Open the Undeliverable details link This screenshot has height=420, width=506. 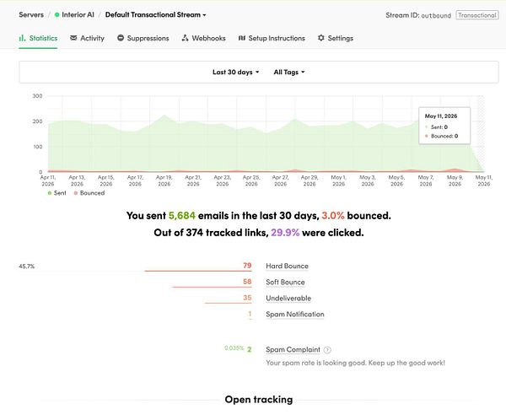[x=288, y=299]
